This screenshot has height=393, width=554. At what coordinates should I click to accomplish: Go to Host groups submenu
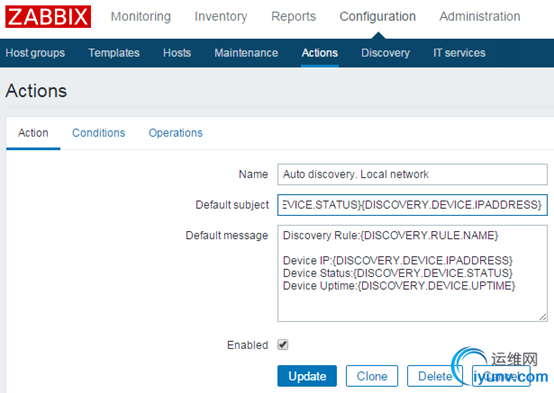(x=35, y=53)
